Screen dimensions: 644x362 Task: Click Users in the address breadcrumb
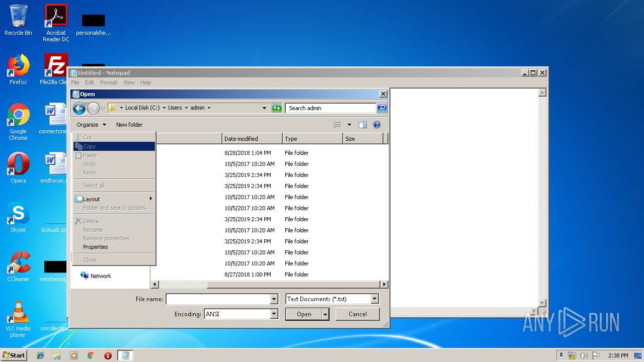[175, 108]
